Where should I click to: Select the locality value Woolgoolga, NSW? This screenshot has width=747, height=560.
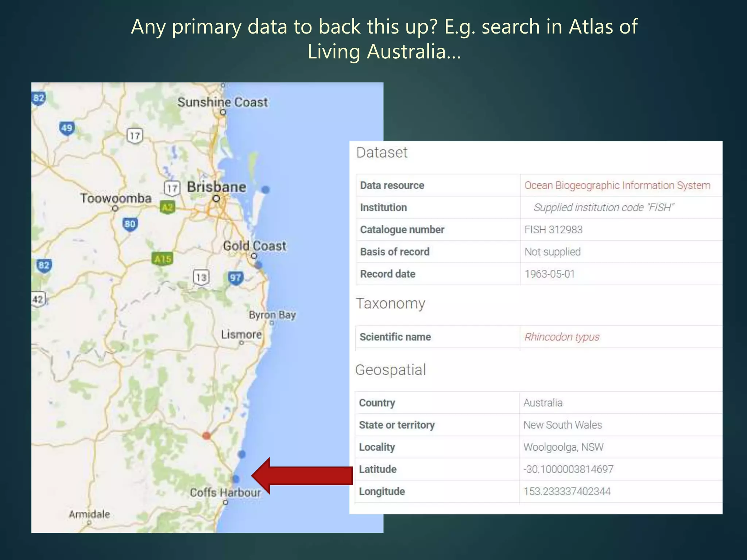(564, 447)
